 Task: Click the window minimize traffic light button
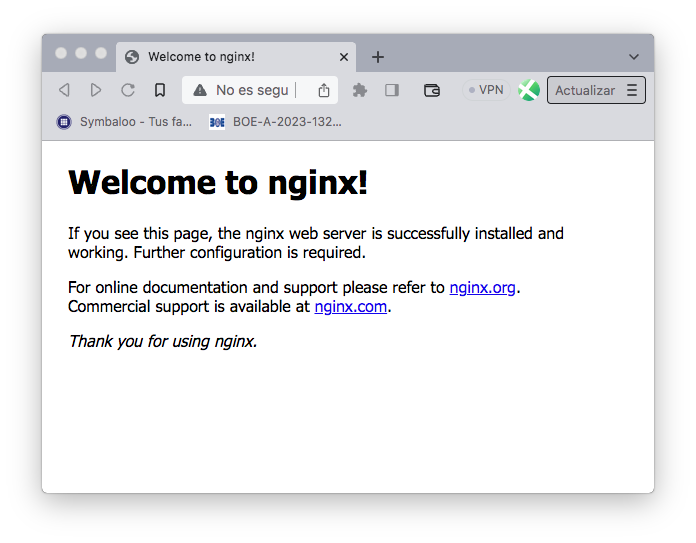(x=81, y=53)
